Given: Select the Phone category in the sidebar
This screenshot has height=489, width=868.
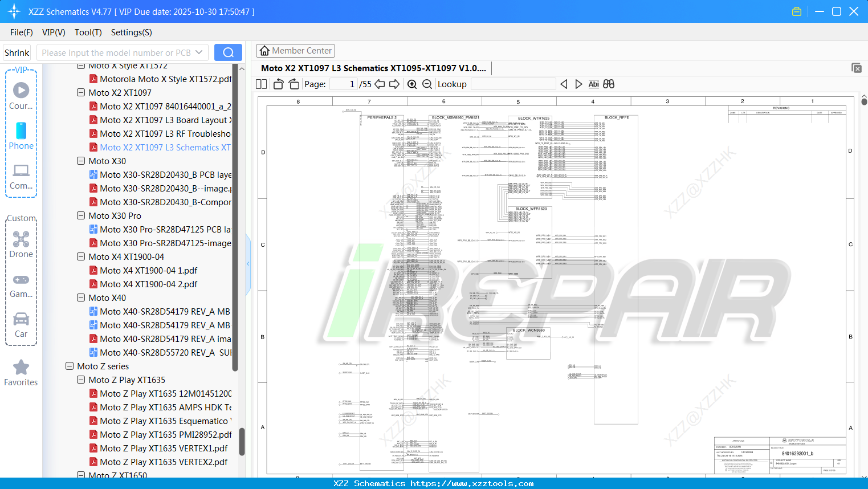Looking at the screenshot, I should click(21, 137).
